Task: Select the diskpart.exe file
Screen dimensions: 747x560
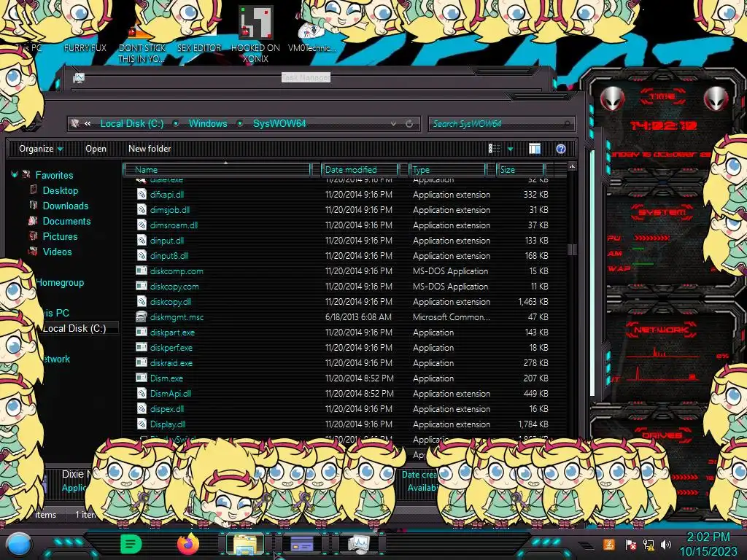Action: (172, 332)
